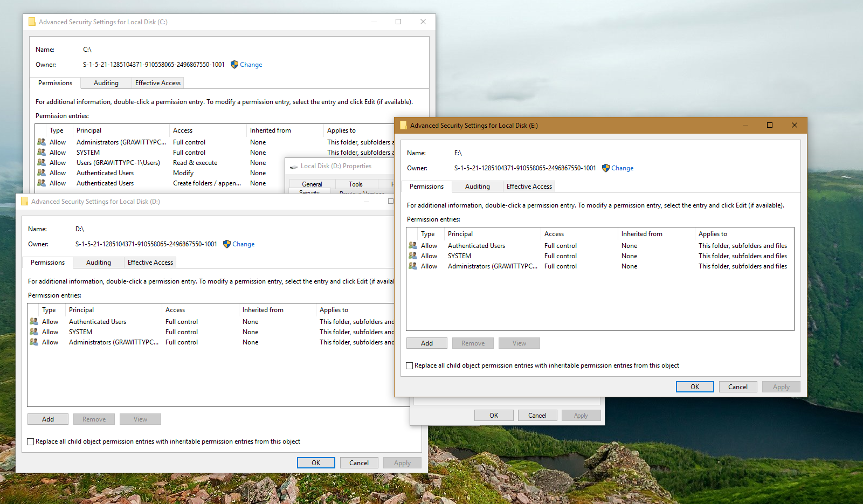Click Cancel in the D: security window
The image size is (863, 504).
[359, 463]
